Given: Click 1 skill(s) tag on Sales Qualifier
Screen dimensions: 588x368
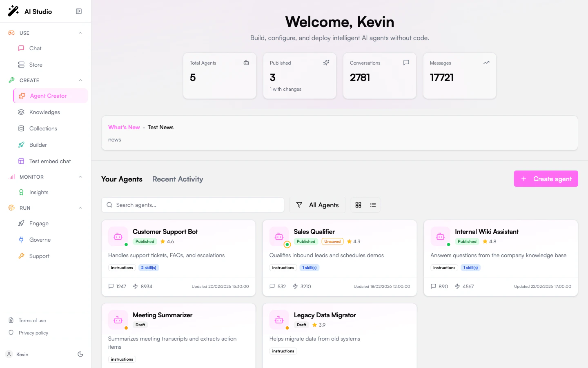Looking at the screenshot, I should pyautogui.click(x=310, y=268).
